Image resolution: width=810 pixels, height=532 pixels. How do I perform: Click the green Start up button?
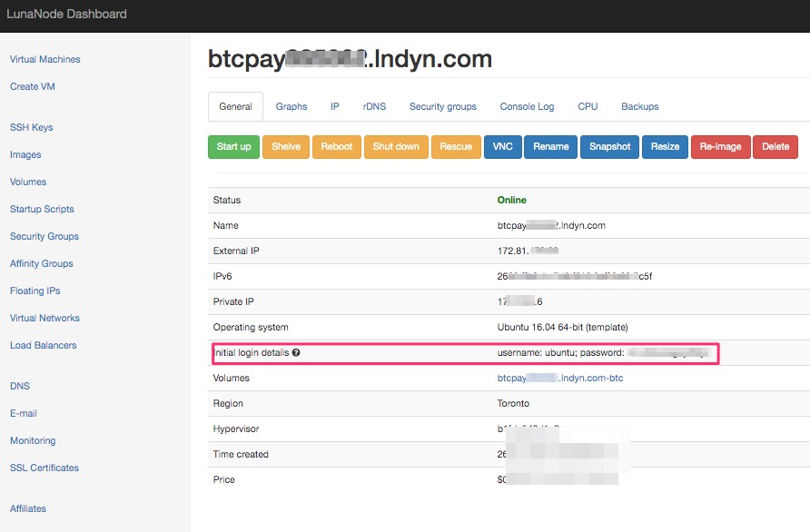[234, 147]
